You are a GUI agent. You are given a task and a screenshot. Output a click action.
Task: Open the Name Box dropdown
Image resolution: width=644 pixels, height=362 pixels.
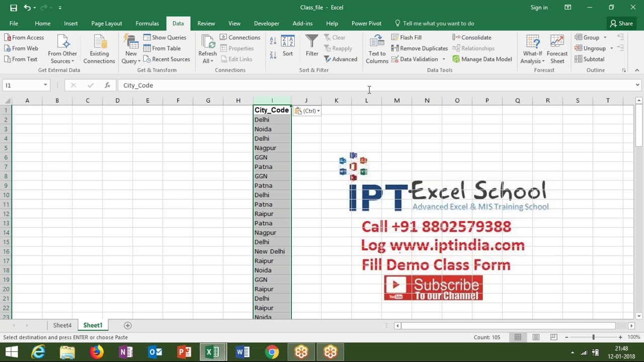(45, 85)
